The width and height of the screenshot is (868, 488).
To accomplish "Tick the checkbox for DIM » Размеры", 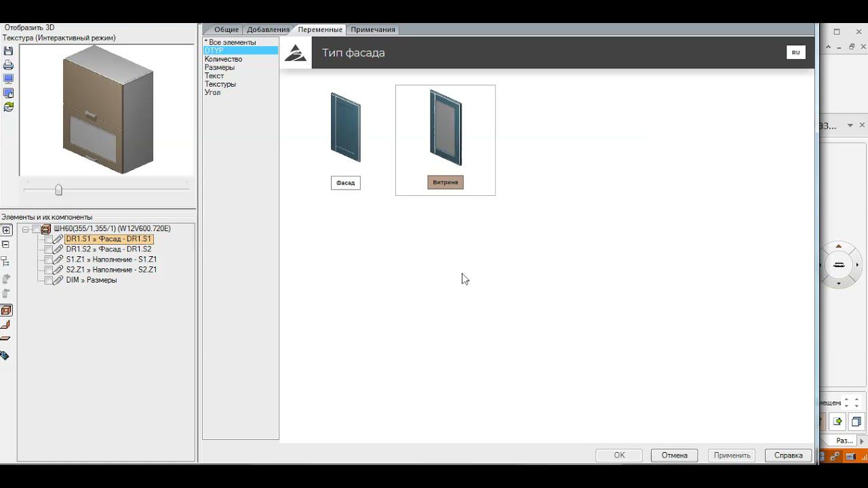I will coord(49,280).
